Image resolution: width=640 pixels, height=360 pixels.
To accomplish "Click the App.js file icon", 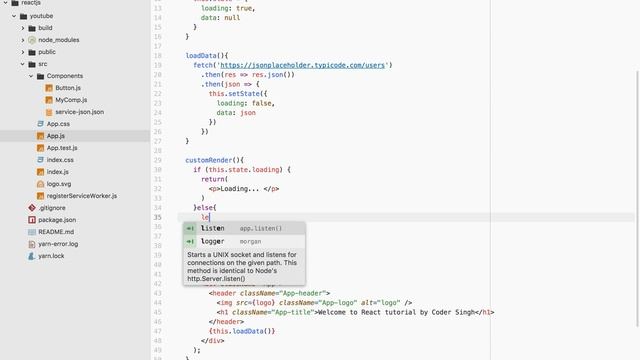I will tap(40, 136).
